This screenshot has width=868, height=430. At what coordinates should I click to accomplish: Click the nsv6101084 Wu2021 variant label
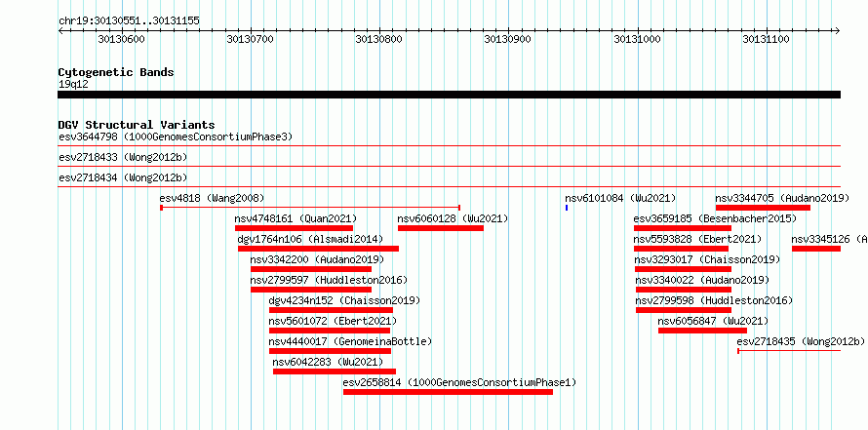(620, 198)
